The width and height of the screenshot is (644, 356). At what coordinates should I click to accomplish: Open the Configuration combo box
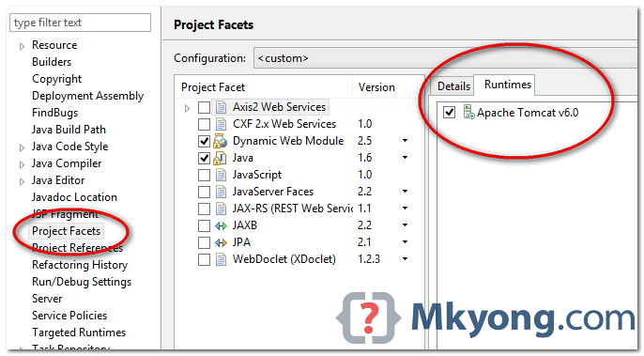click(446, 58)
